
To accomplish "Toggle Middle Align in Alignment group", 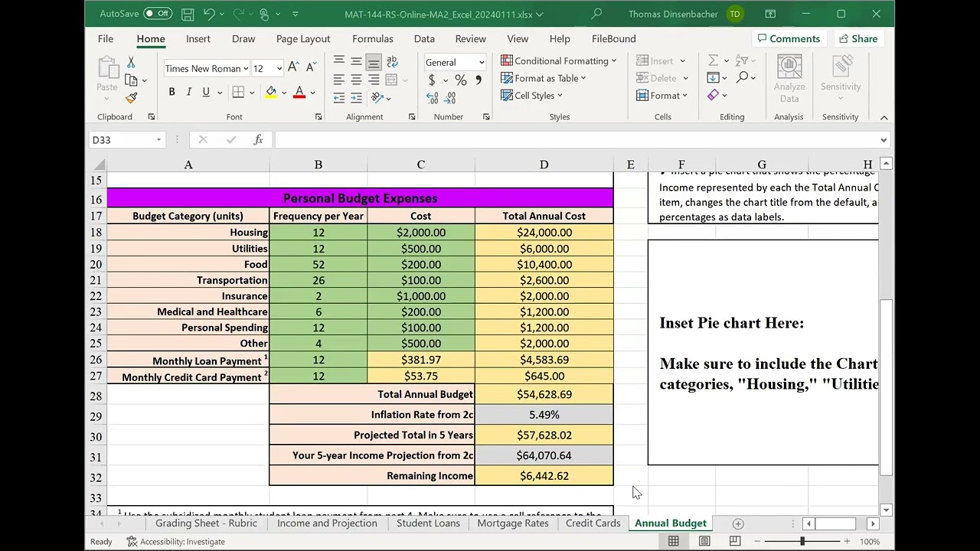I will coord(356,61).
